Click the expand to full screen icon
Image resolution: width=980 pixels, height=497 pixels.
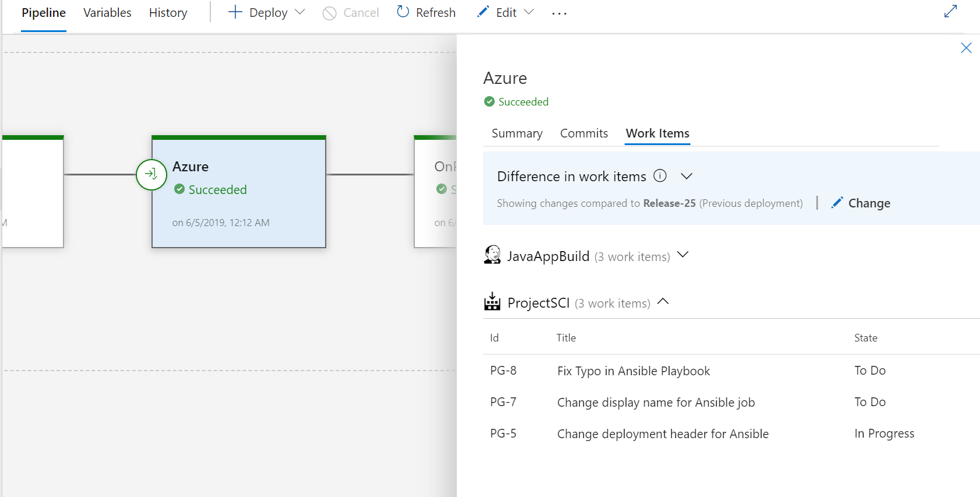[x=950, y=11]
